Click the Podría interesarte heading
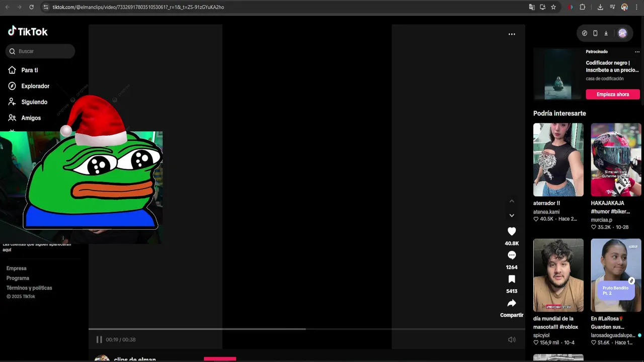The width and height of the screenshot is (644, 362). click(559, 114)
